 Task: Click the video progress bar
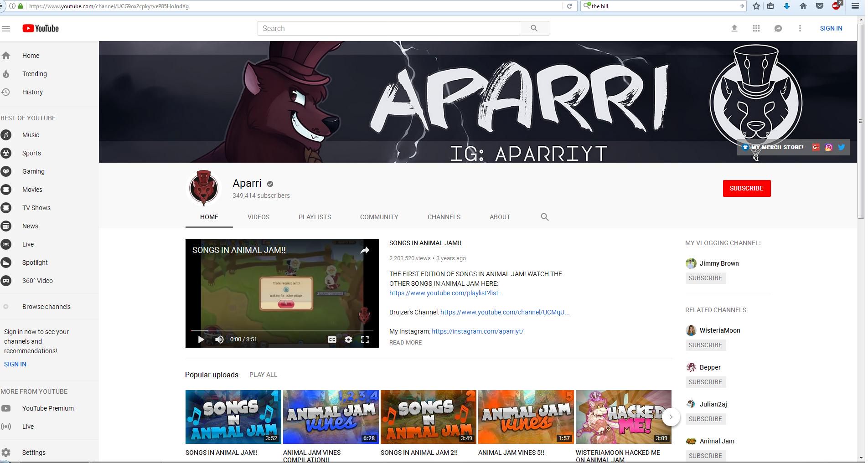(282, 330)
